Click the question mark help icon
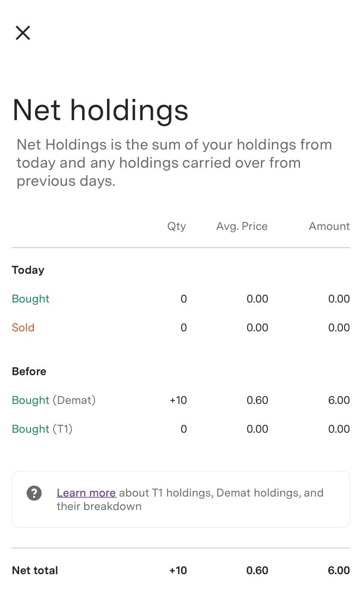This screenshot has height=612, width=364. [34, 493]
